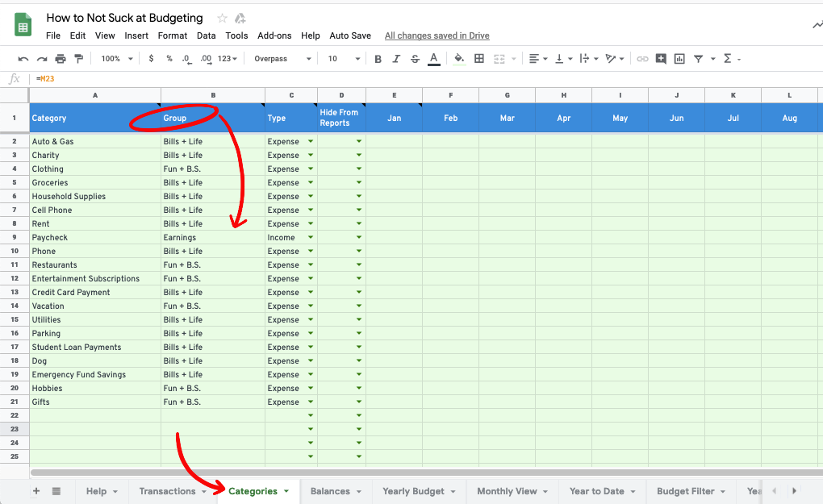Add a new sheet with plus button
This screenshot has height=504, width=823.
tap(36, 491)
